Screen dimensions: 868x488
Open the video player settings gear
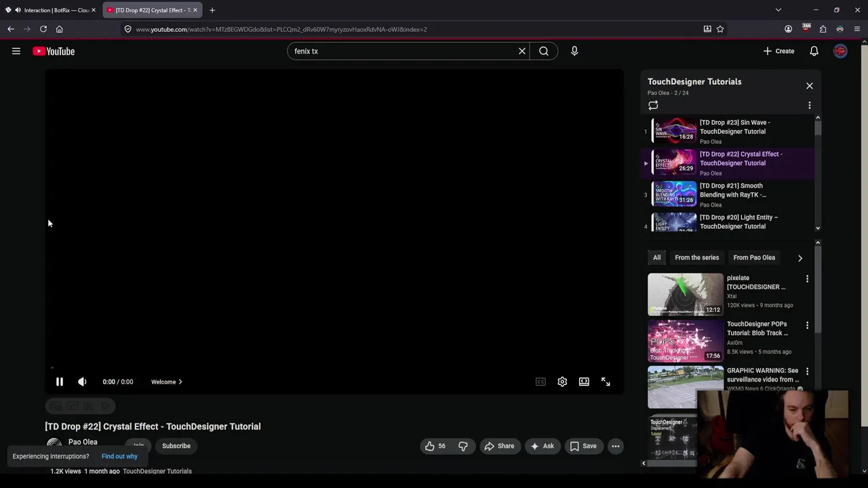pos(562,382)
